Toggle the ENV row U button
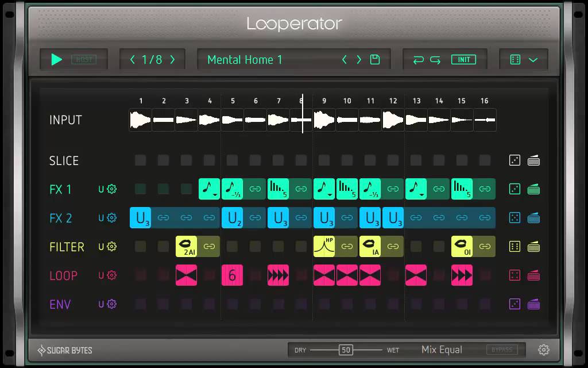This screenshot has width=588, height=368. pos(101,304)
